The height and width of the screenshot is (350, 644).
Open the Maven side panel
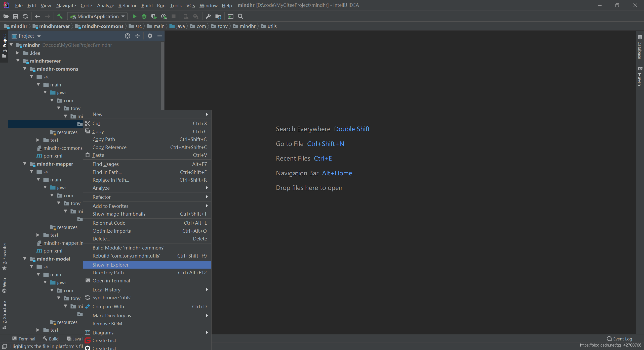(640, 76)
